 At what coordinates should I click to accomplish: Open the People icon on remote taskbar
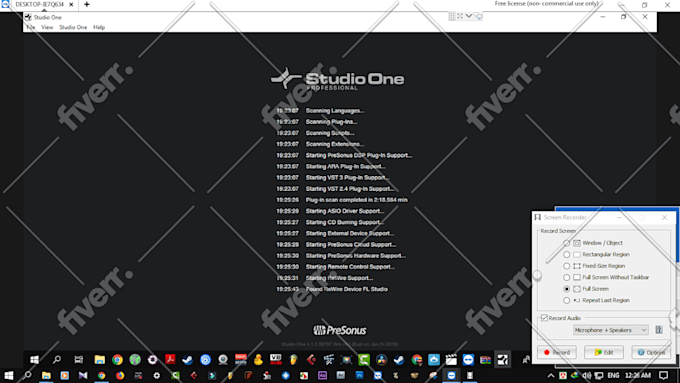pyautogui.click(x=526, y=360)
